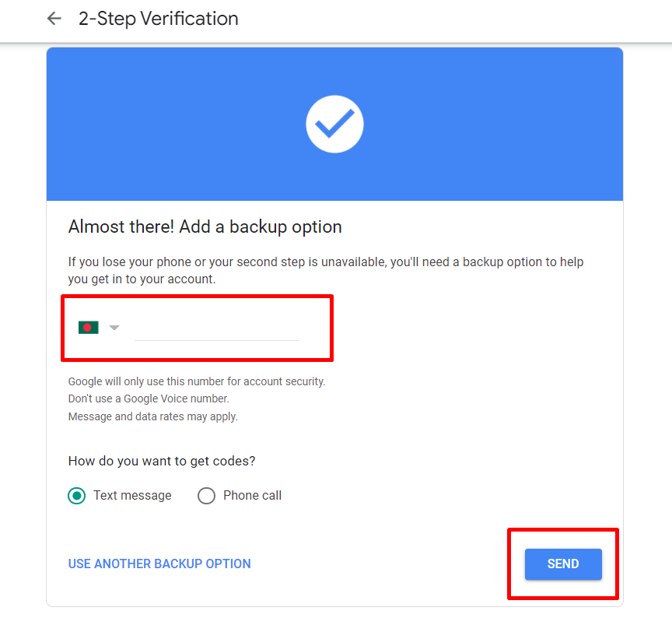Focus the backup phone number input field
Viewport: 672px width, 625px height.
[216, 328]
